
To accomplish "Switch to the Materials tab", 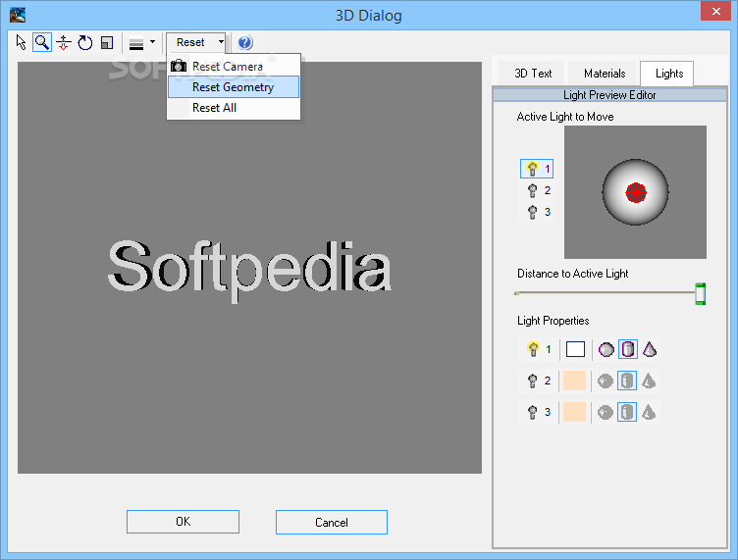I will [x=605, y=74].
